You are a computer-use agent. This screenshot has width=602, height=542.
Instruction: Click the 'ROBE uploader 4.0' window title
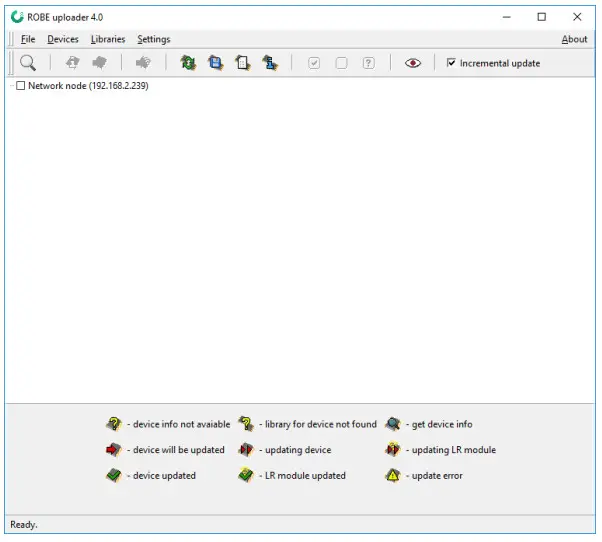(65, 17)
